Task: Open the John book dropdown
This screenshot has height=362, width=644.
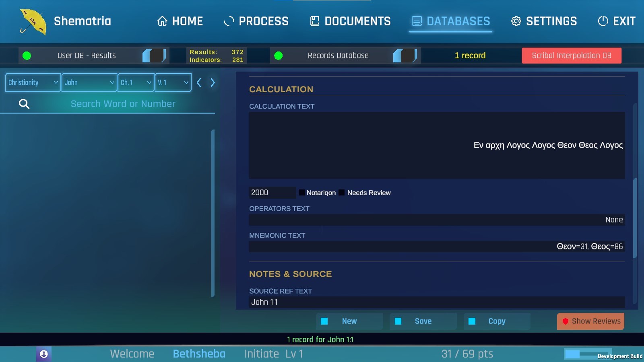Action: (x=89, y=82)
